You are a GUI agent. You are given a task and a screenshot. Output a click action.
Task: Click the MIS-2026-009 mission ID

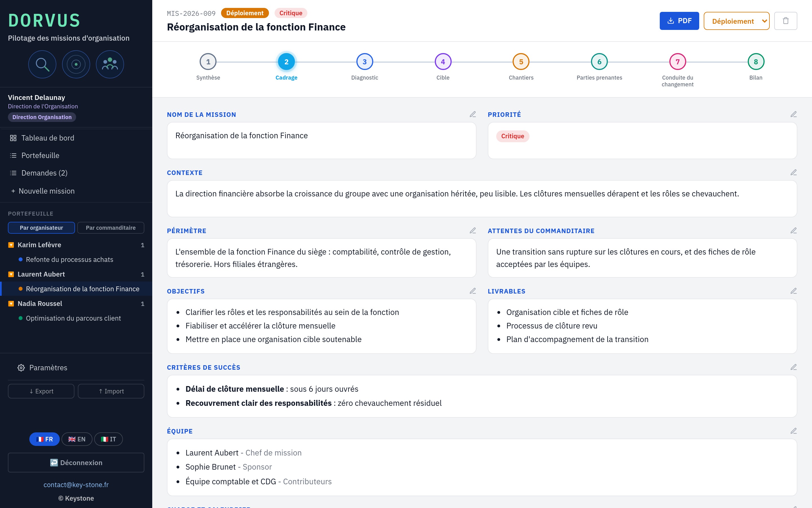coord(191,14)
